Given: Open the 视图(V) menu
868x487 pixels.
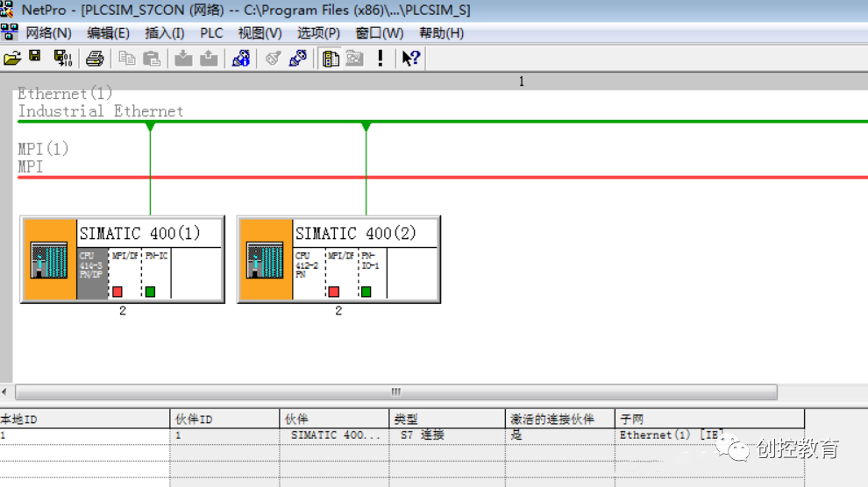Looking at the screenshot, I should tap(260, 33).
